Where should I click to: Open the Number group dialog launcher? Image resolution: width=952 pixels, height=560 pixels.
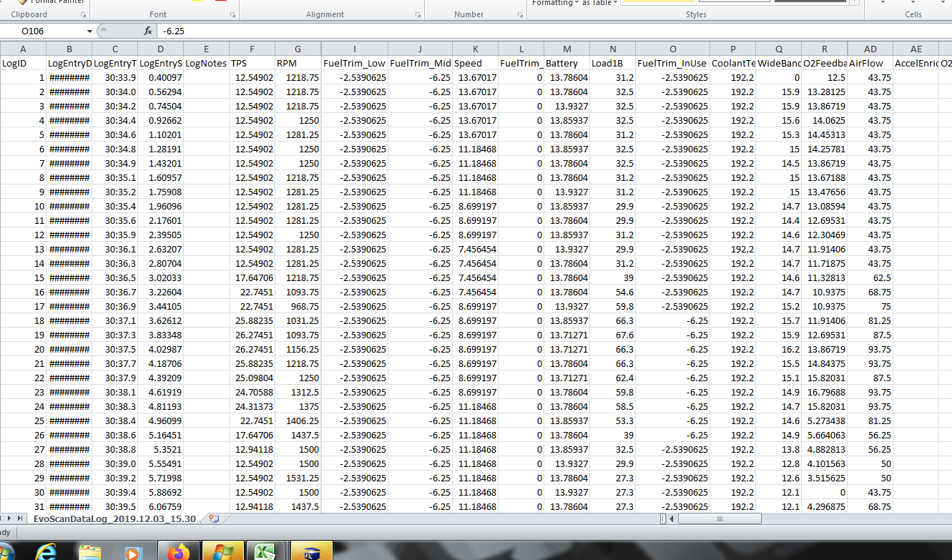pyautogui.click(x=519, y=14)
